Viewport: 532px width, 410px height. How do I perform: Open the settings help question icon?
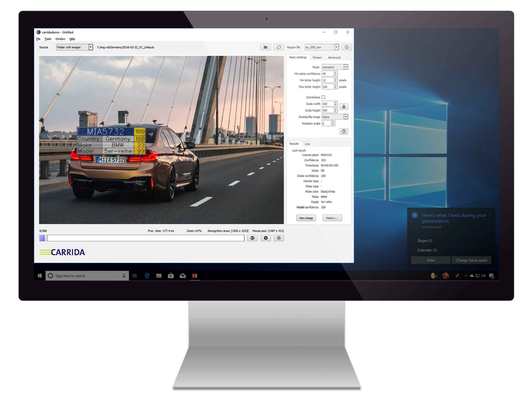(343, 132)
